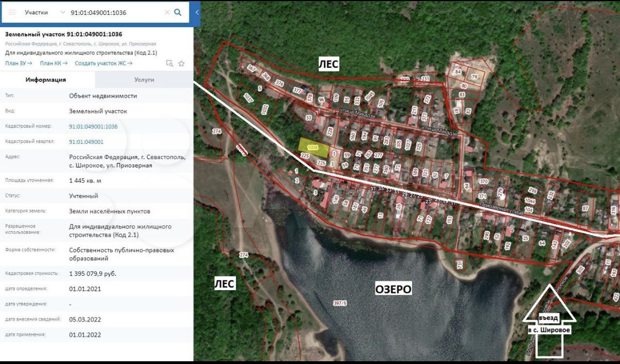
Task: Open cadastral number 91:01:049001:1036 link
Action: (x=93, y=127)
